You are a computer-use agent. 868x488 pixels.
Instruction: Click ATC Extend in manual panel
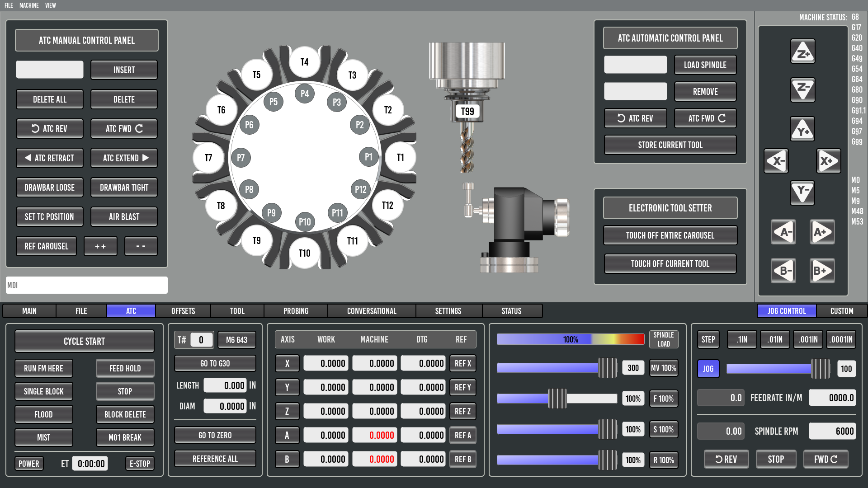[x=124, y=158]
